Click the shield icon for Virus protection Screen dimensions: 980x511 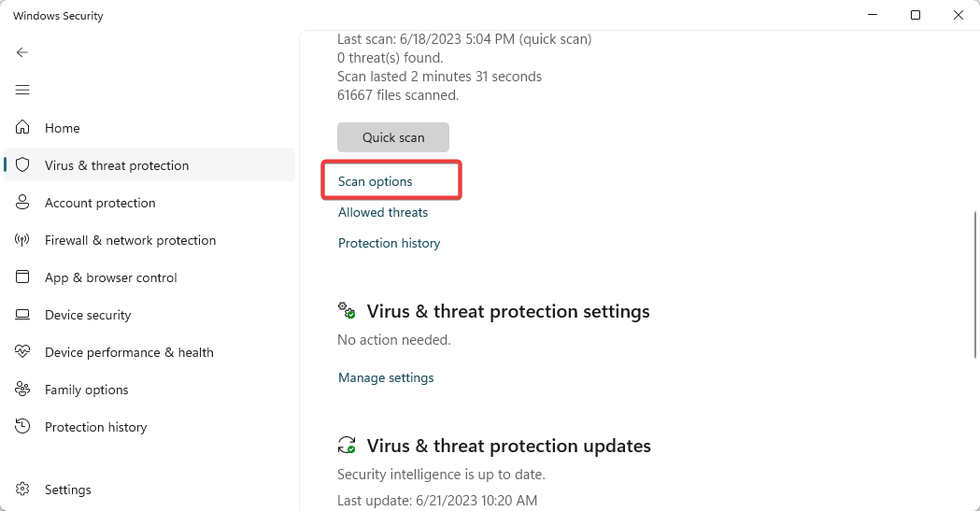[22, 165]
